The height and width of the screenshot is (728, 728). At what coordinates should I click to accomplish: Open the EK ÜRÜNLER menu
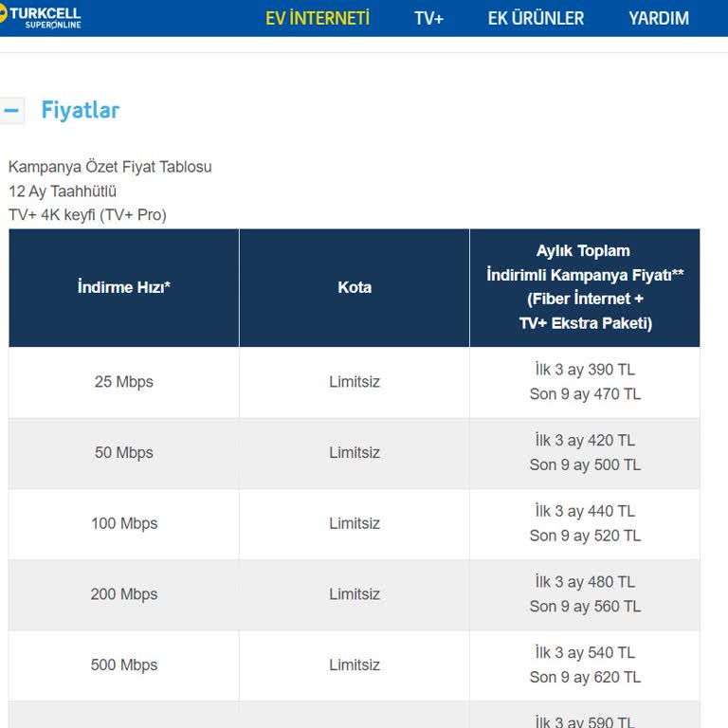pyautogui.click(x=536, y=18)
